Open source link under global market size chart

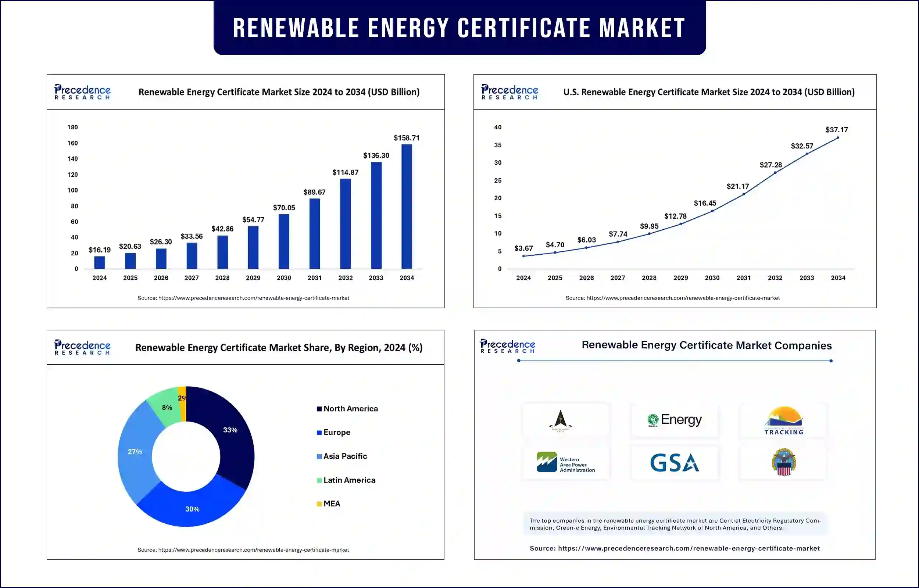coord(254,298)
